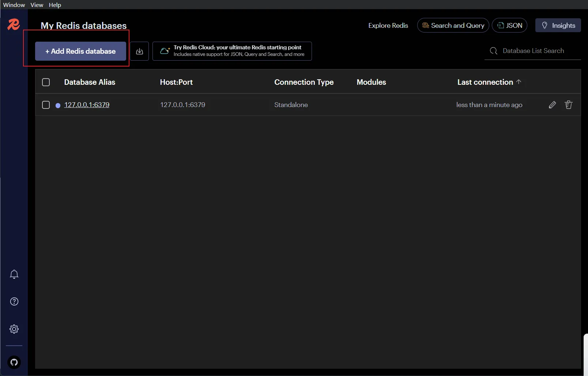Toggle the select-all databases checkbox

(x=46, y=82)
